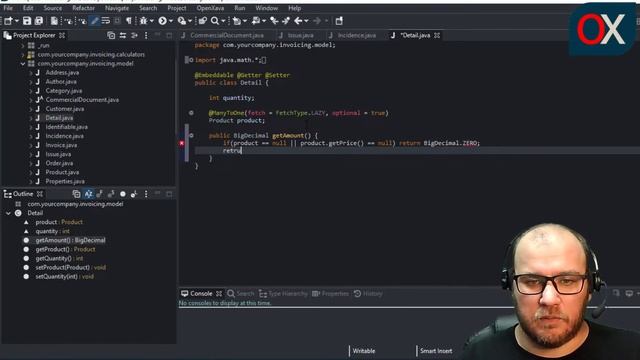
Task: Click Outline Collapse All icon
Action: pos(76,194)
